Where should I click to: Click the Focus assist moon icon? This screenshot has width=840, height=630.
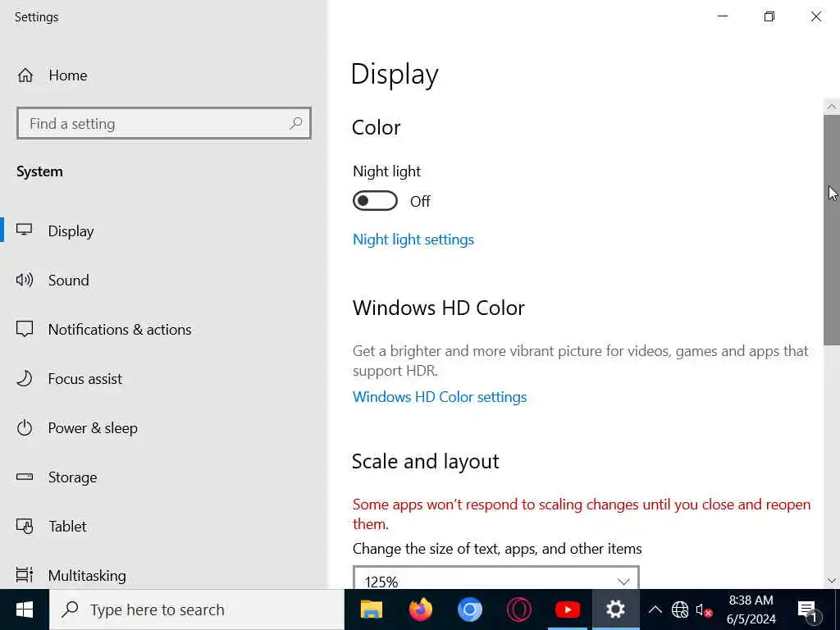24,378
